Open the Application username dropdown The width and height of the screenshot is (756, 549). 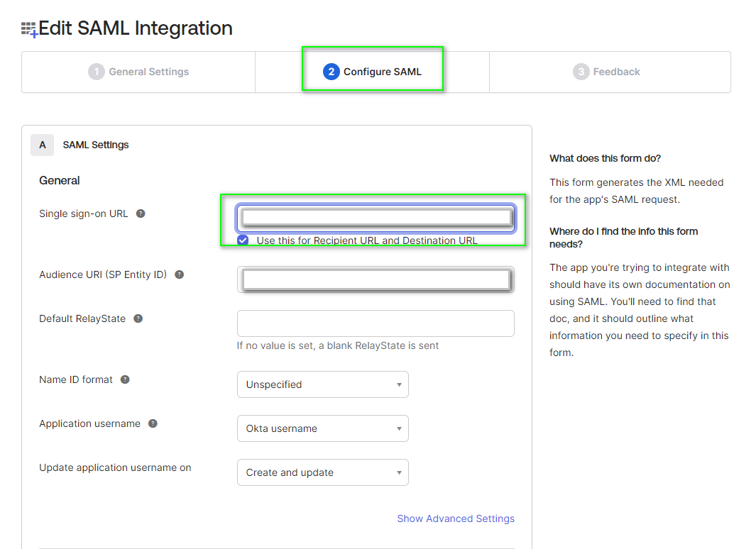coord(322,428)
